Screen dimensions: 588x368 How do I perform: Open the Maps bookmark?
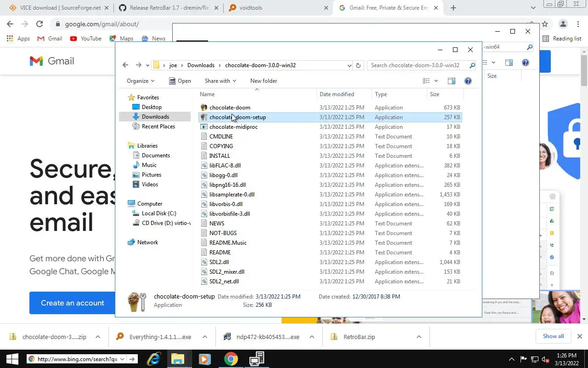(x=121, y=39)
